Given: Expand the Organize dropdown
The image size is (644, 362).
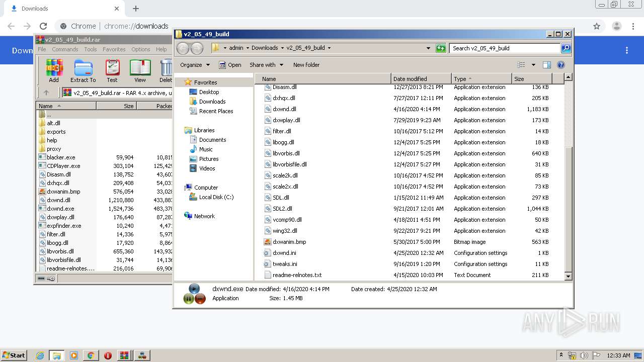Looking at the screenshot, I should click(194, 65).
